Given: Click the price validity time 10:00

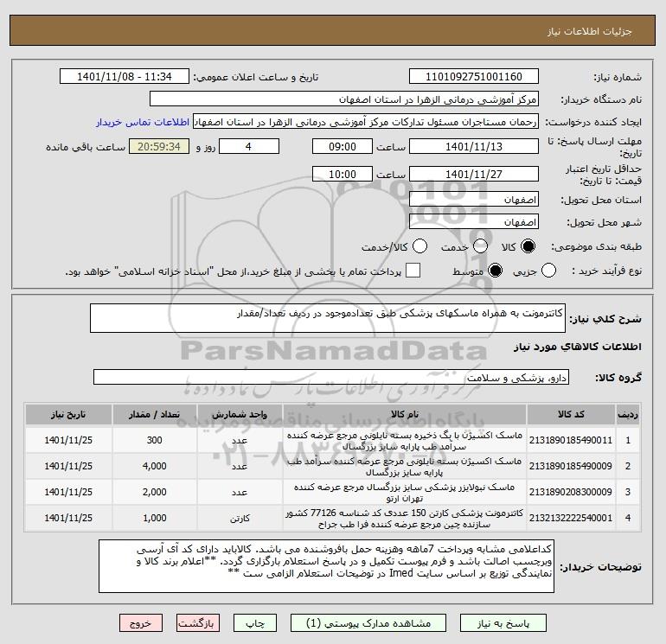Looking at the screenshot, I should [x=343, y=174].
